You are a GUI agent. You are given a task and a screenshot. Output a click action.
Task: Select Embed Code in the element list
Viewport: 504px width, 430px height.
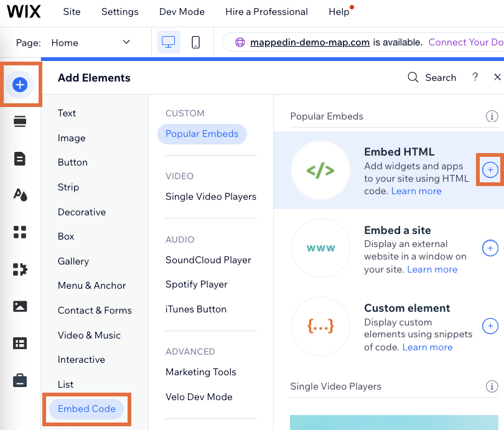[87, 409]
